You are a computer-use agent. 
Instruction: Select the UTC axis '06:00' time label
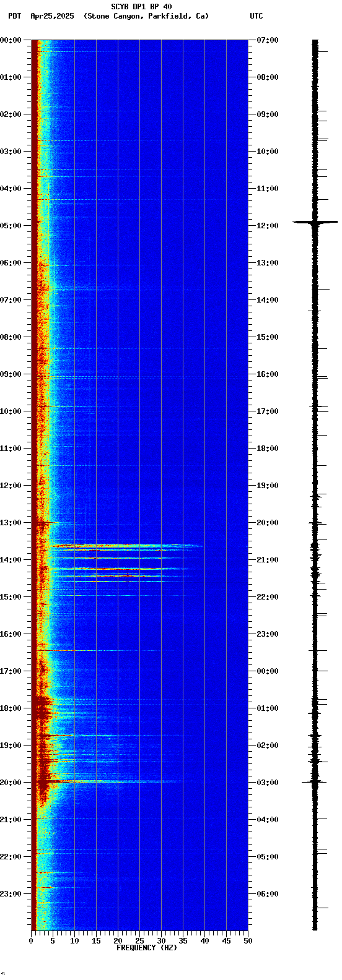point(268,894)
